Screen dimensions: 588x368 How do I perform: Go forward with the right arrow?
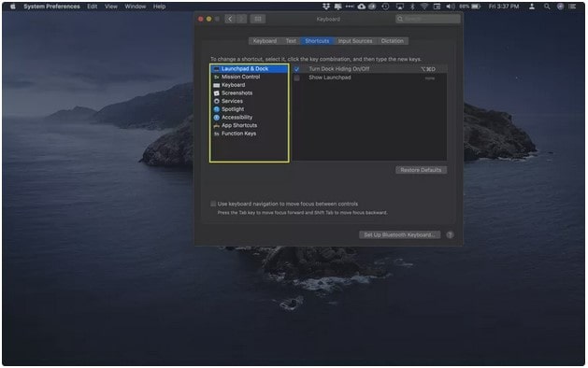pos(241,19)
